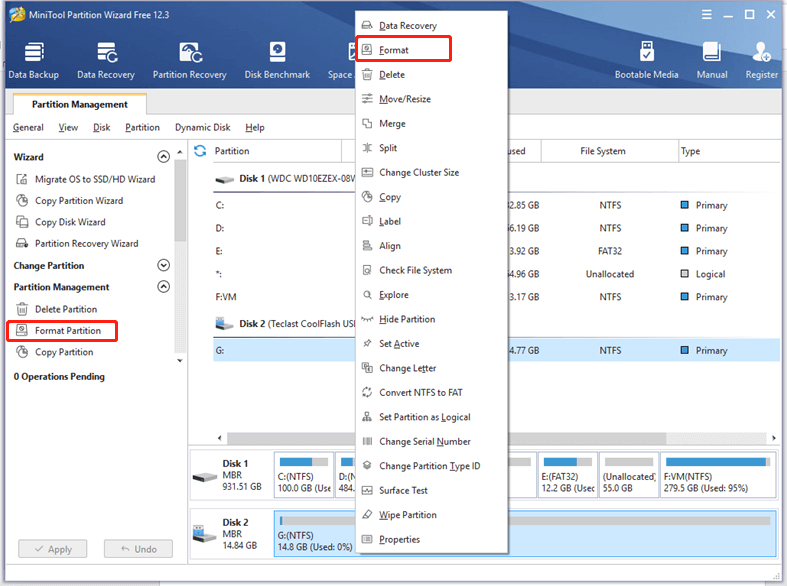Click Format Partition in sidebar
The height and width of the screenshot is (586, 787).
pyautogui.click(x=67, y=331)
